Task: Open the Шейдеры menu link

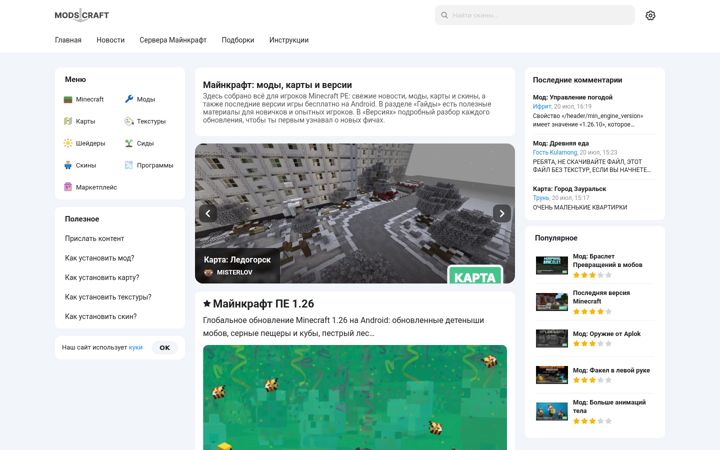Action: click(90, 143)
